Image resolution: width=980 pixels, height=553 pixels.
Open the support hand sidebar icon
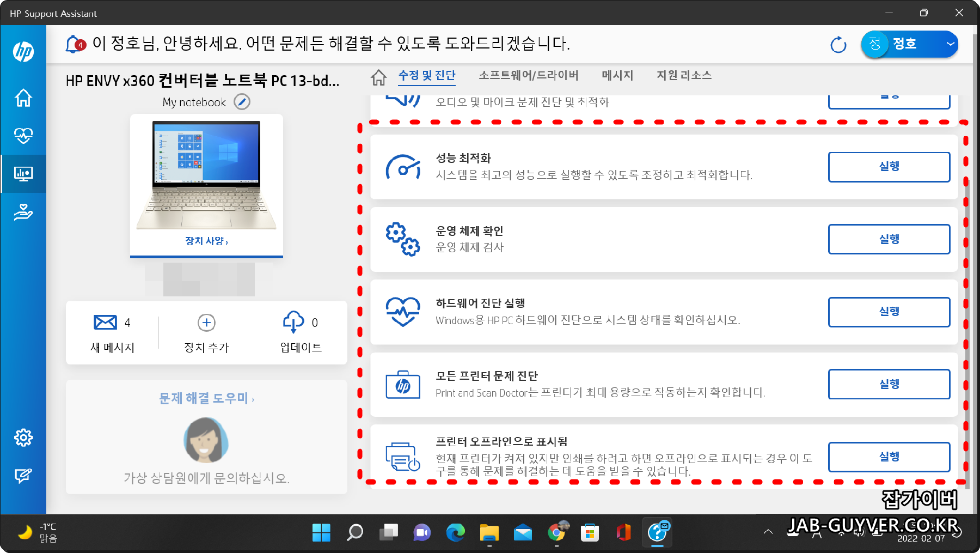click(23, 212)
